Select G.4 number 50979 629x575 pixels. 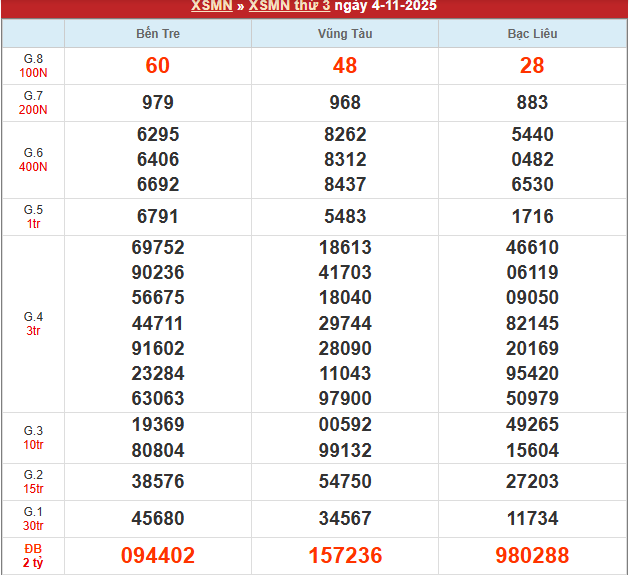click(x=532, y=398)
